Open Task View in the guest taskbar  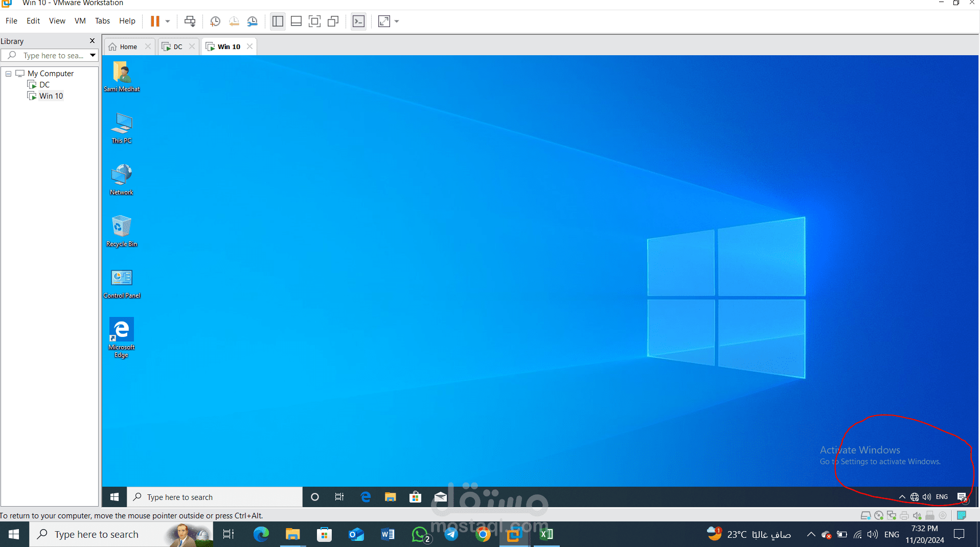339,497
